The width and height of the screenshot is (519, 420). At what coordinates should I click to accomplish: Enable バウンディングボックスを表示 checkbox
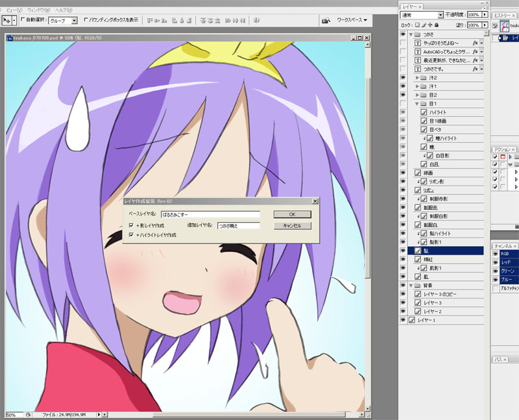pos(86,19)
